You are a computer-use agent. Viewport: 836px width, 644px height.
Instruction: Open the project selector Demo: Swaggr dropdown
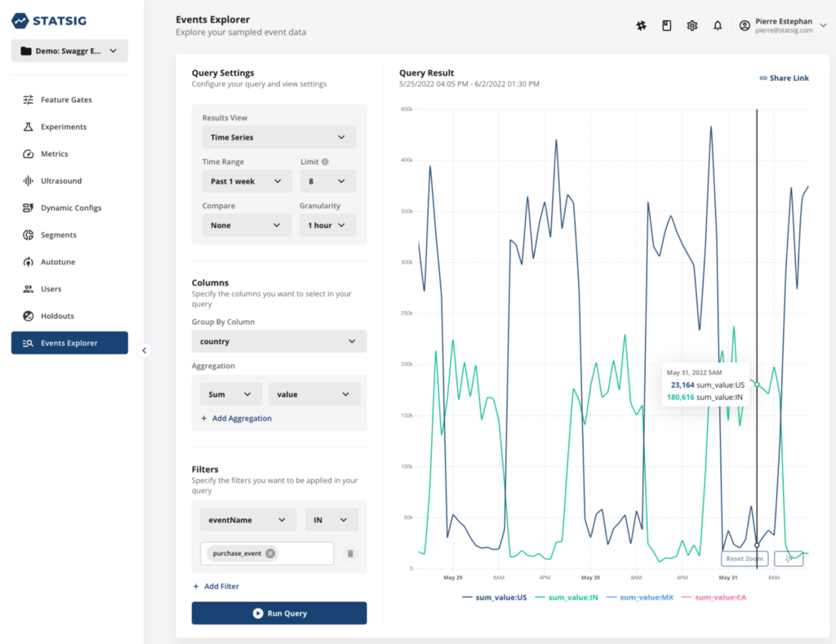[x=69, y=51]
